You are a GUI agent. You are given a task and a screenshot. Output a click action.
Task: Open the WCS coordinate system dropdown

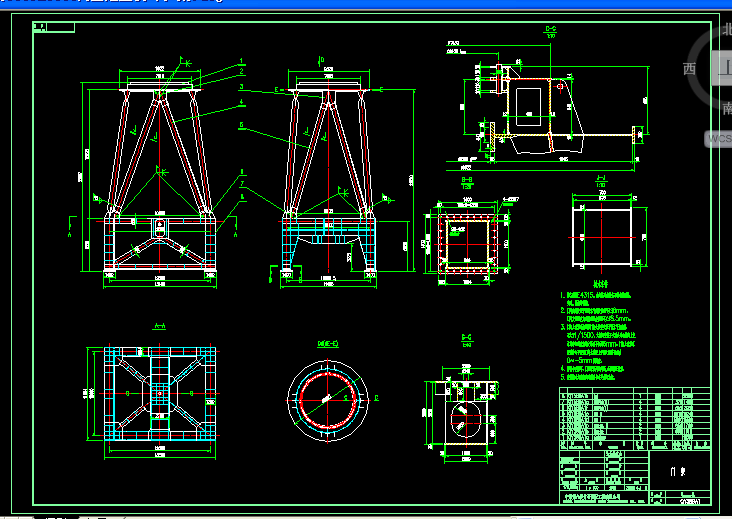pyautogui.click(x=718, y=139)
